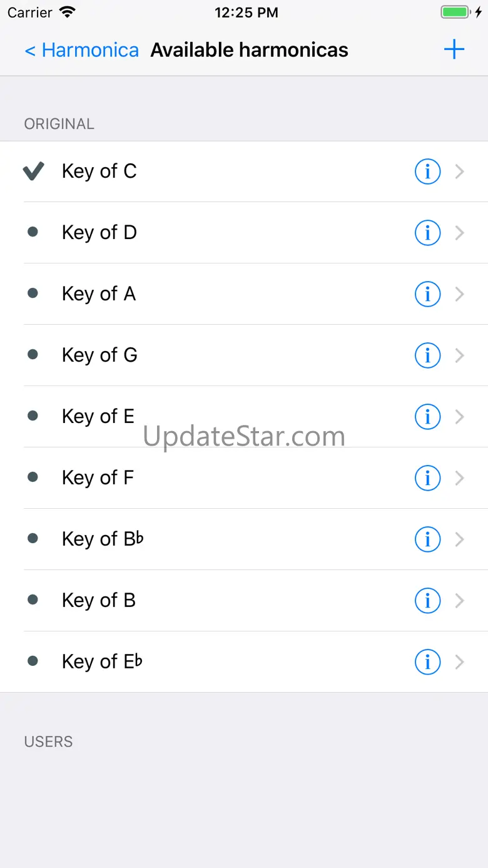
Task: Open info icon for Key of E♭
Action: [428, 662]
